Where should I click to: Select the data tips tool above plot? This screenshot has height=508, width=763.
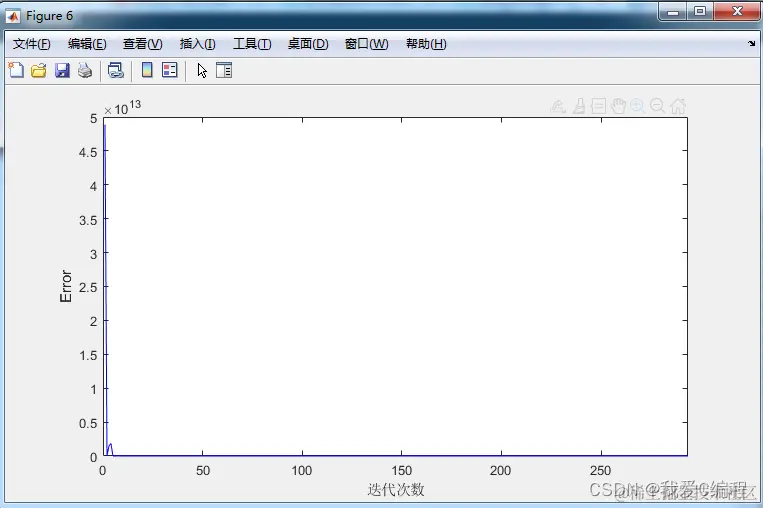599,106
